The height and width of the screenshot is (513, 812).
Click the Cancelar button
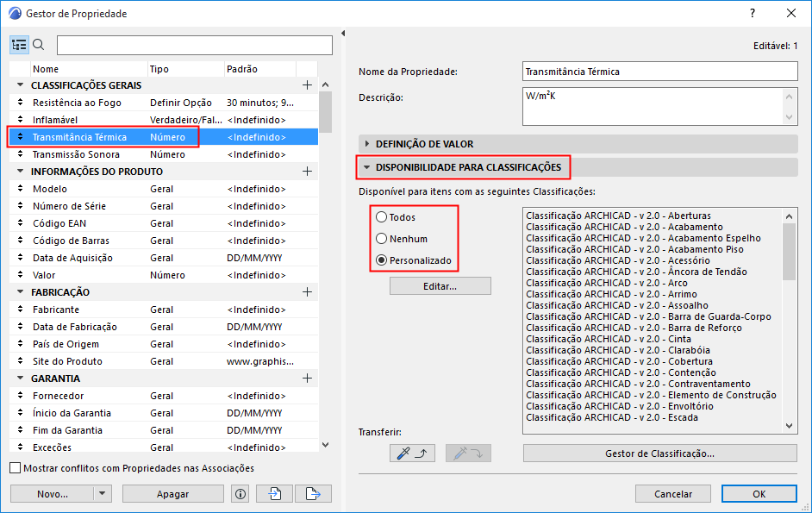tap(673, 494)
